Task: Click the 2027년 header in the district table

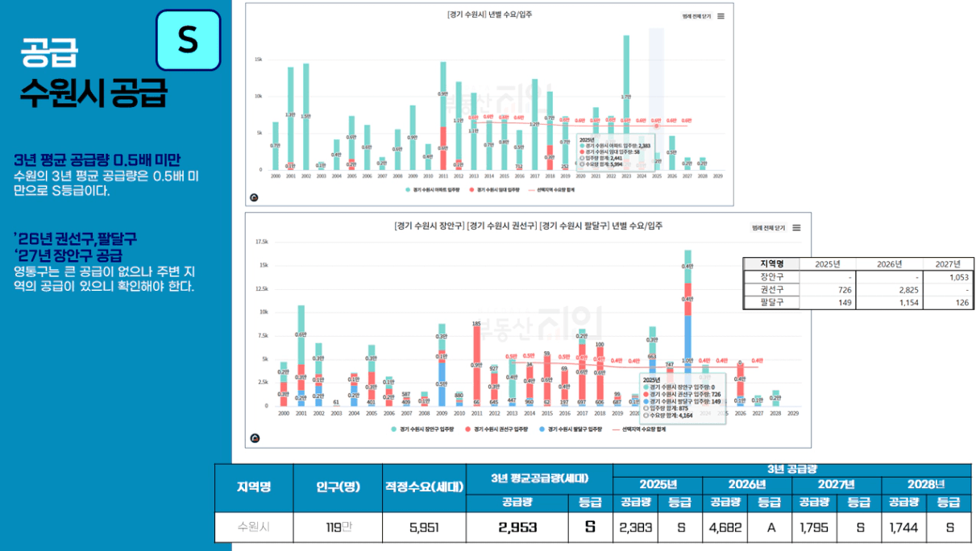Action: click(946, 263)
